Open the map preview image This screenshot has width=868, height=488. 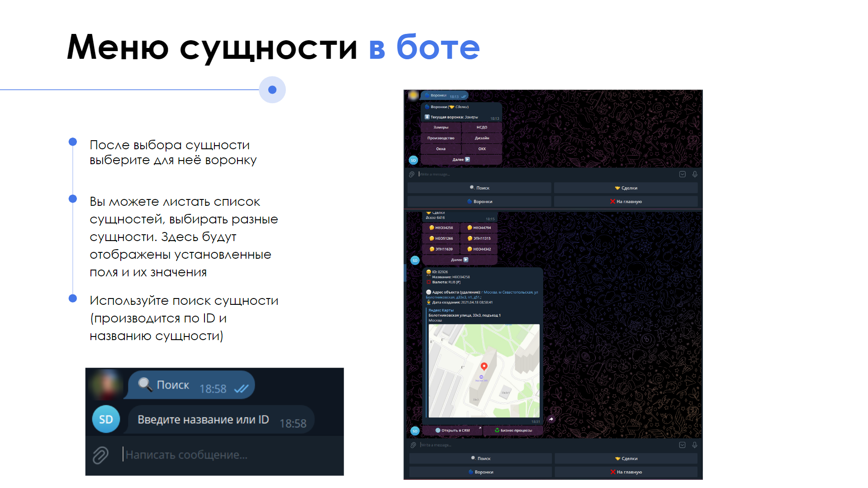[x=484, y=371]
